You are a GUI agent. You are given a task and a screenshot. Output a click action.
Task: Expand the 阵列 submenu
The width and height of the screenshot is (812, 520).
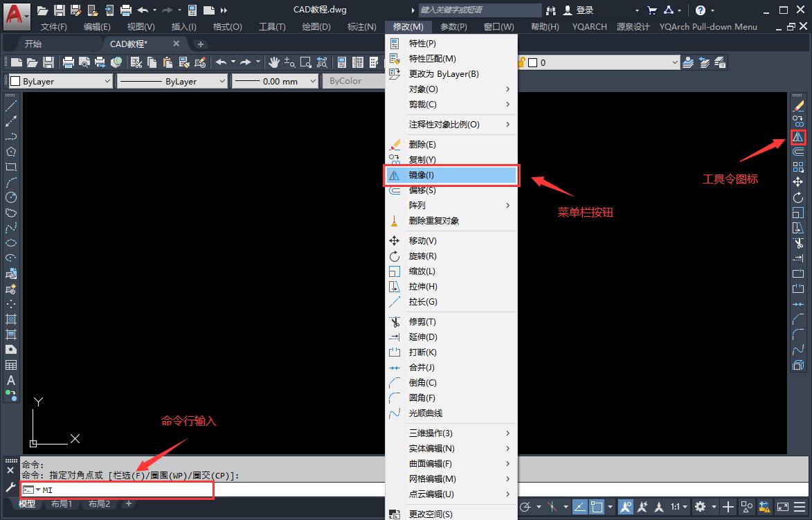point(451,205)
